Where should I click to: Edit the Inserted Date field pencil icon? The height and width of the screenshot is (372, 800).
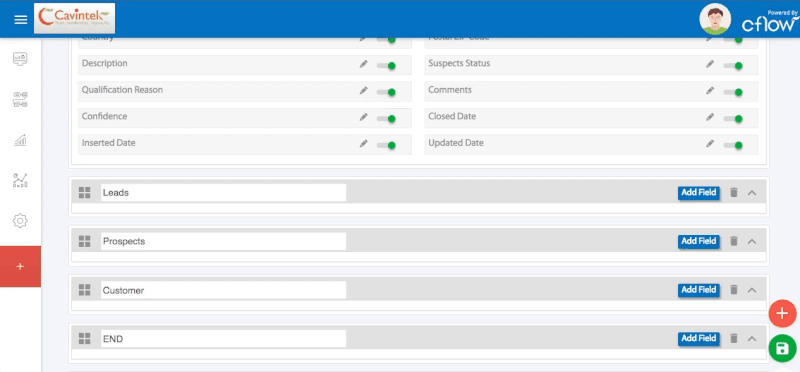click(x=363, y=143)
